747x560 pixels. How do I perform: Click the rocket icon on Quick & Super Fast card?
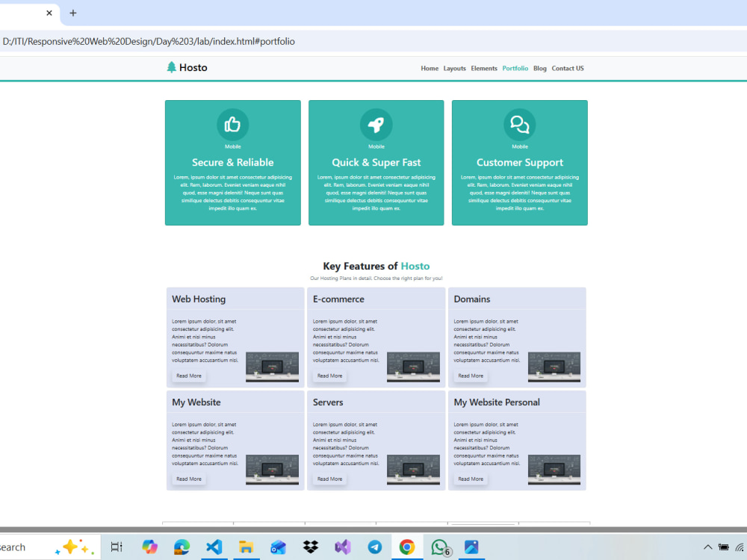point(376,125)
